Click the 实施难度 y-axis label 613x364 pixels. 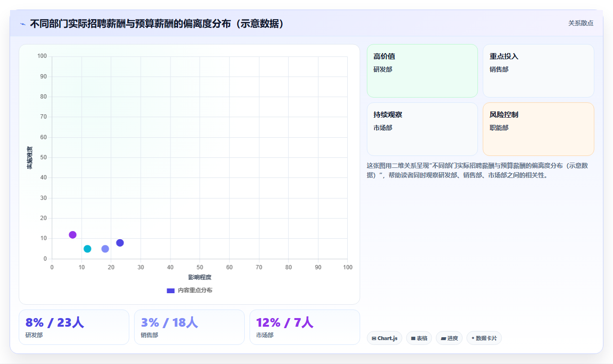[x=30, y=158]
